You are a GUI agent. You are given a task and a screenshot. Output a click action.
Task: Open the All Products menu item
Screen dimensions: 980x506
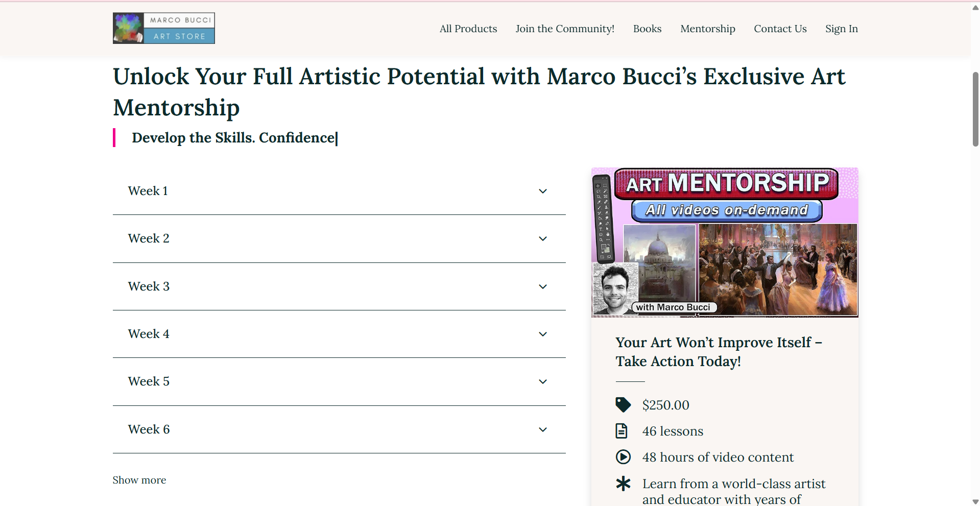tap(468, 29)
